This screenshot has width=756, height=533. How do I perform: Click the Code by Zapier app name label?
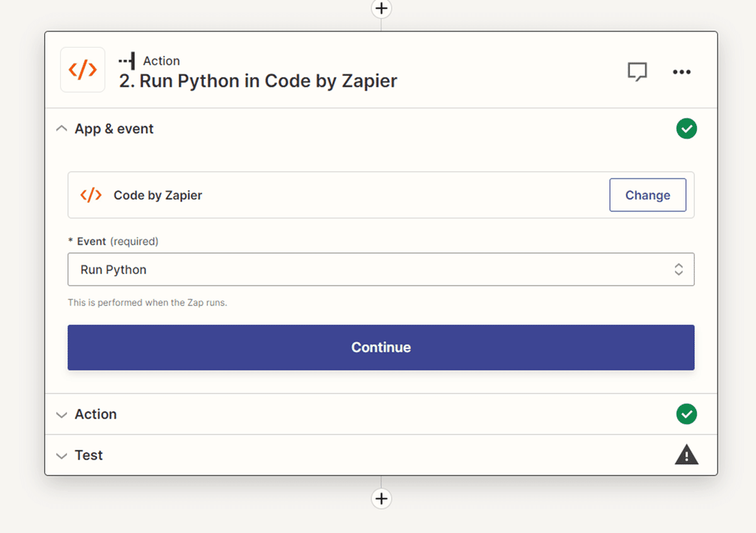click(x=157, y=195)
